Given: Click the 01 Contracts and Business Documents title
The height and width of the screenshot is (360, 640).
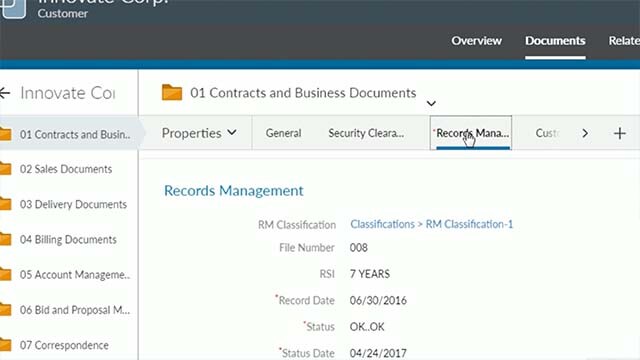Looking at the screenshot, I should 303,93.
